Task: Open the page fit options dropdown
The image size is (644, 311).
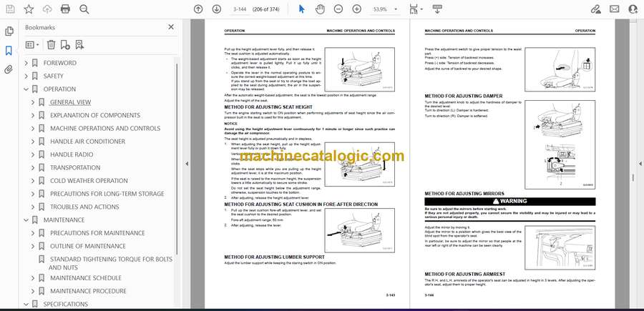Action: pyautogui.click(x=416, y=9)
